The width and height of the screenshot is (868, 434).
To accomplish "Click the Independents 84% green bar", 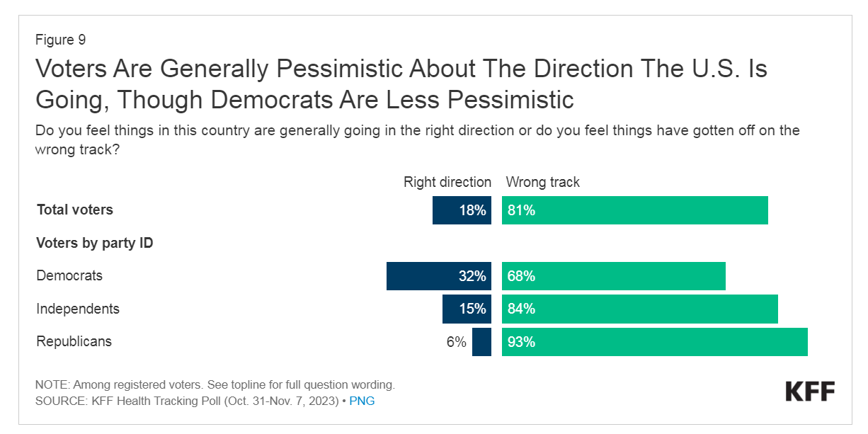I will pos(639,309).
